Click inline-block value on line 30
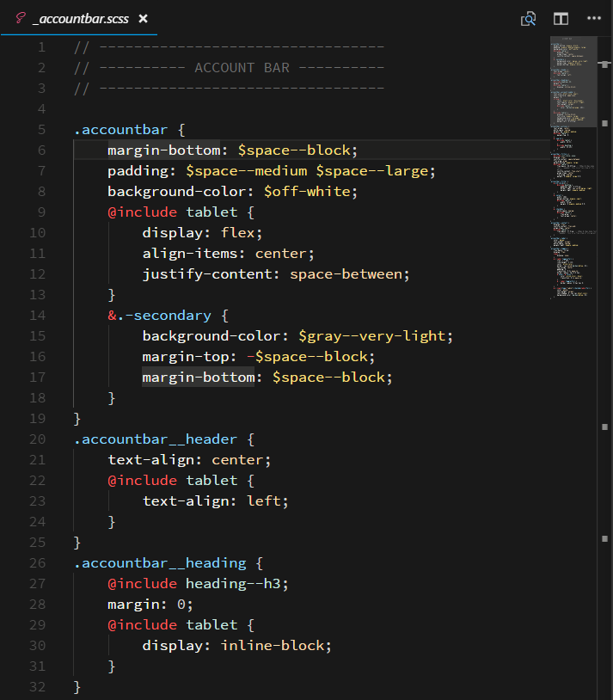Image resolution: width=613 pixels, height=700 pixels. (x=273, y=646)
